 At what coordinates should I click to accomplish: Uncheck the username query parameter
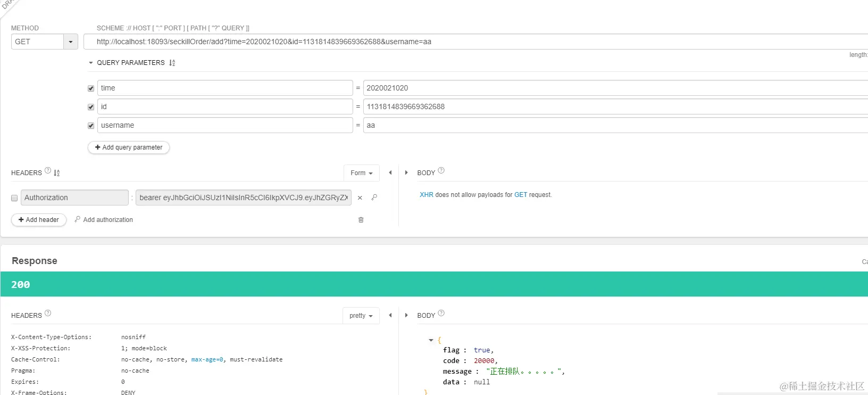(x=91, y=126)
